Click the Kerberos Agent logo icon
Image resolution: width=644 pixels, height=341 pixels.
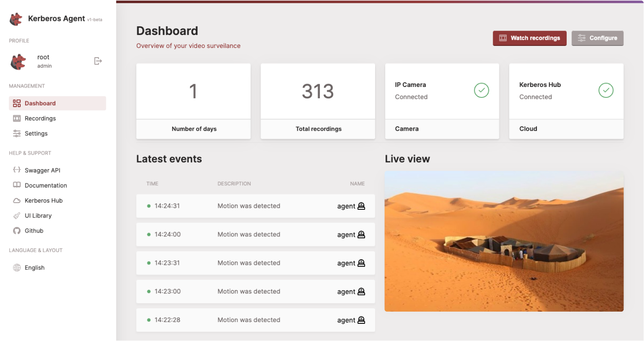pyautogui.click(x=16, y=19)
